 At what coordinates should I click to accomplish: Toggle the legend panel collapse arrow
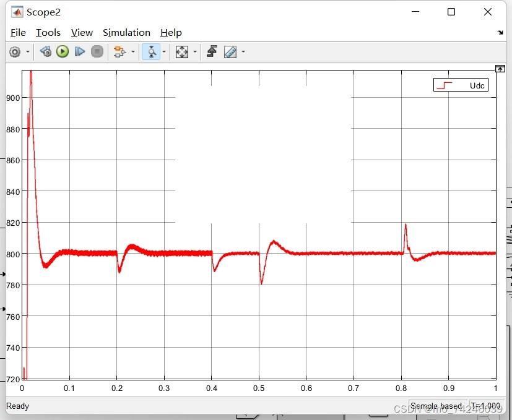(500, 68)
